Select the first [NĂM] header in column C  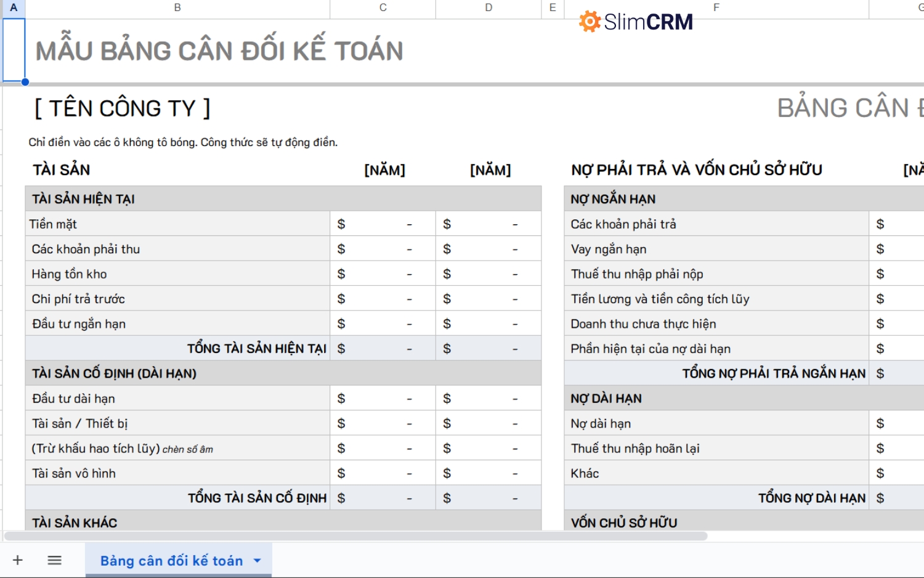pos(384,170)
